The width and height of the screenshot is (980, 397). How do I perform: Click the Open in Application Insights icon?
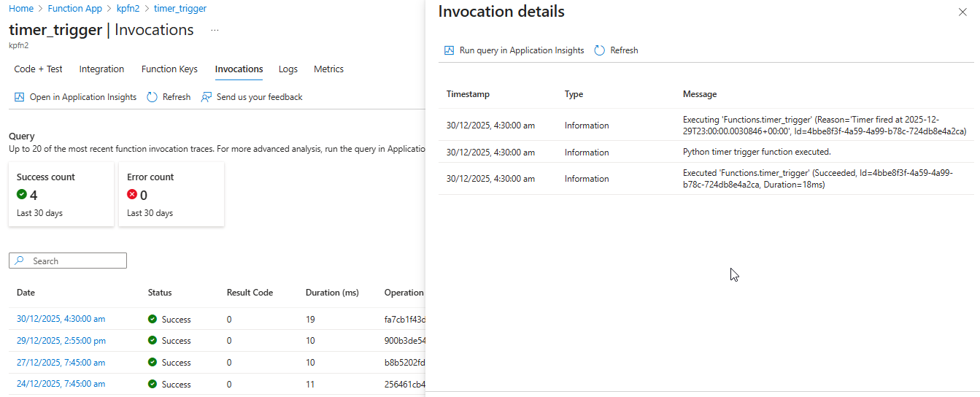click(x=20, y=97)
